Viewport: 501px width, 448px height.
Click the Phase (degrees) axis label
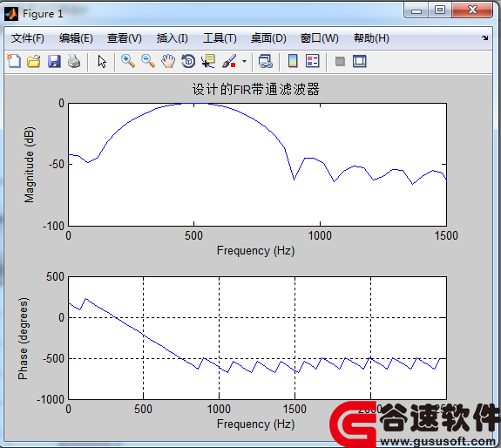click(23, 338)
